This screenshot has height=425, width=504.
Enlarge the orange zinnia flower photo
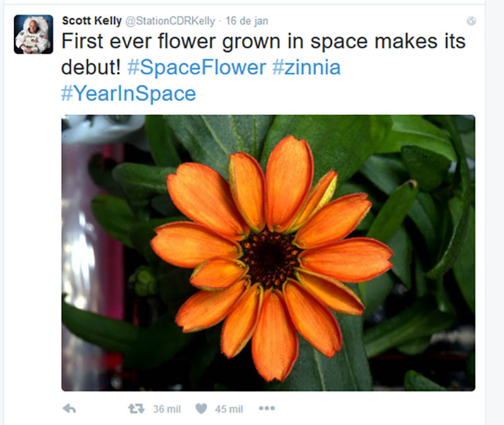(268, 253)
